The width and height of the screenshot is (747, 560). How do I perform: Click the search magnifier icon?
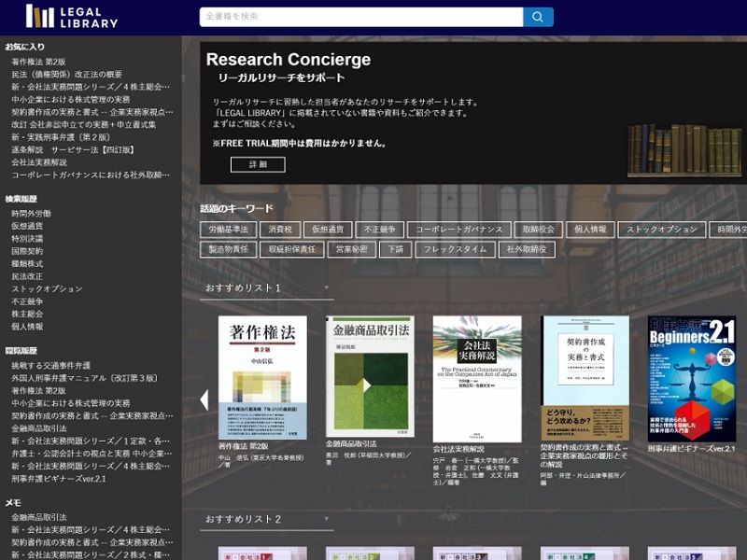point(539,16)
